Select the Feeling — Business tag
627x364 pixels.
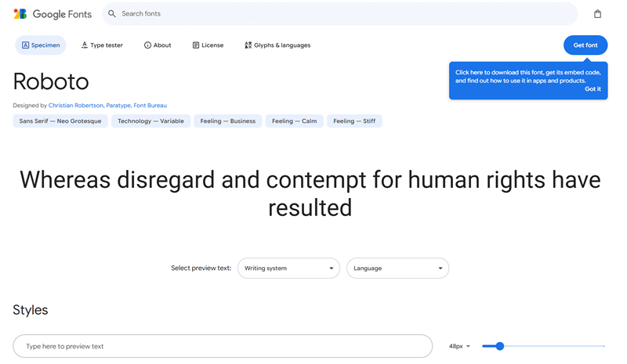tap(228, 121)
